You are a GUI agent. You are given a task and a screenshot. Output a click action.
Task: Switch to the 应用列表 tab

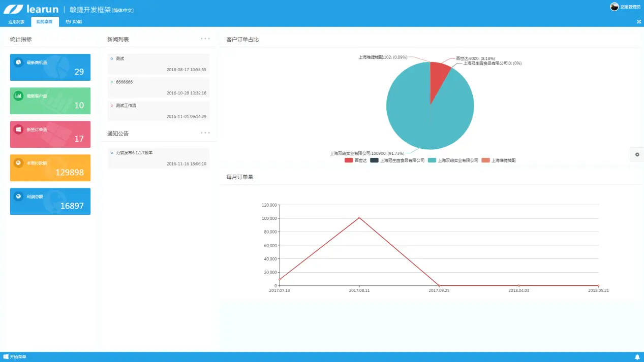[x=16, y=22]
